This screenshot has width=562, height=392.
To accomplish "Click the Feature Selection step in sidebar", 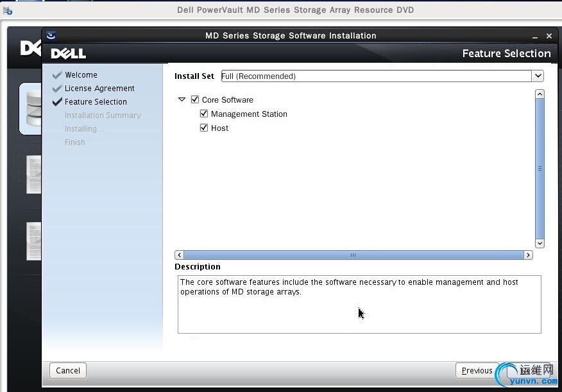I will pyautogui.click(x=96, y=102).
